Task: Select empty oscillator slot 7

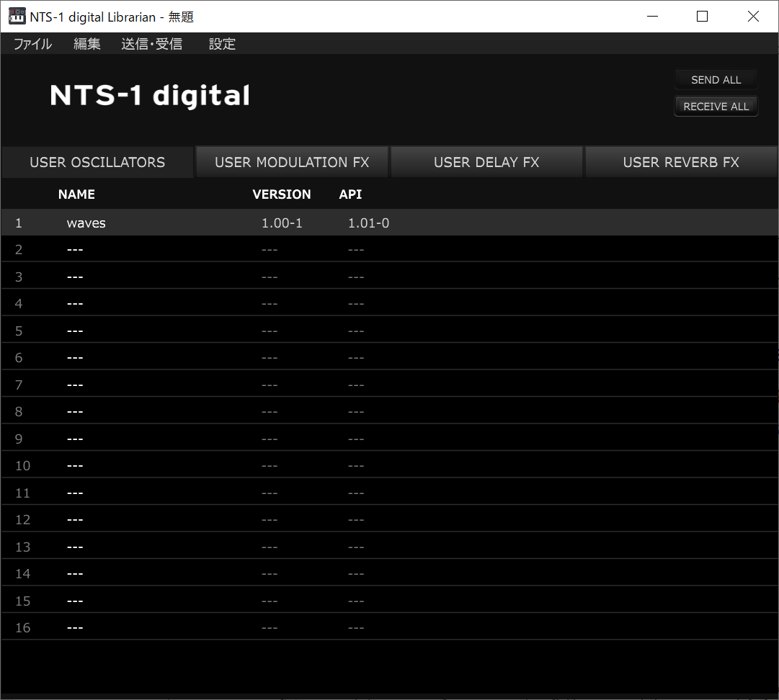Action: pos(389,385)
